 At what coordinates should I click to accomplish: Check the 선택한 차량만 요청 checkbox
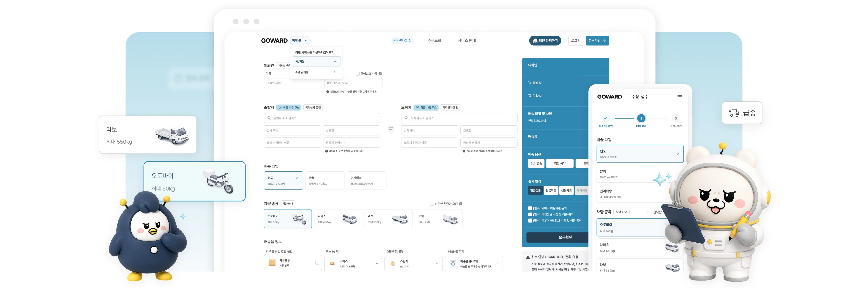point(432,204)
